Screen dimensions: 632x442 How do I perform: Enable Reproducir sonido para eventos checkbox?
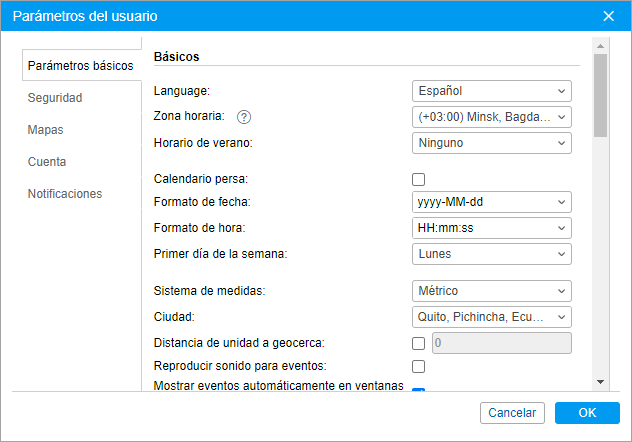[x=419, y=366]
